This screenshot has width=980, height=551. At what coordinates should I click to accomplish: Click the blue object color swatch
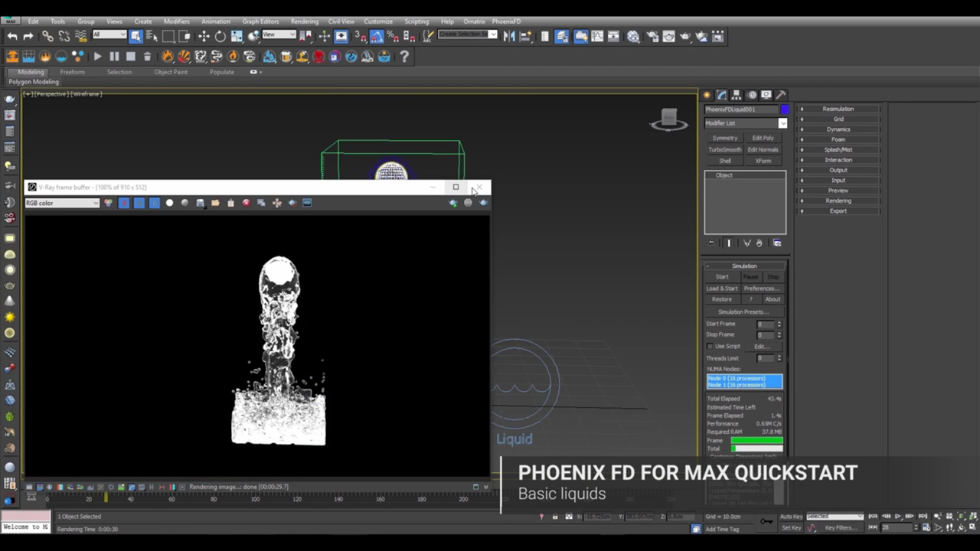click(784, 109)
